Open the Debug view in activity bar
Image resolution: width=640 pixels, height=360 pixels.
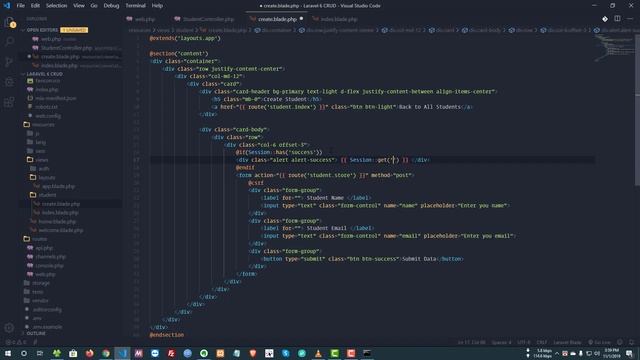9,82
